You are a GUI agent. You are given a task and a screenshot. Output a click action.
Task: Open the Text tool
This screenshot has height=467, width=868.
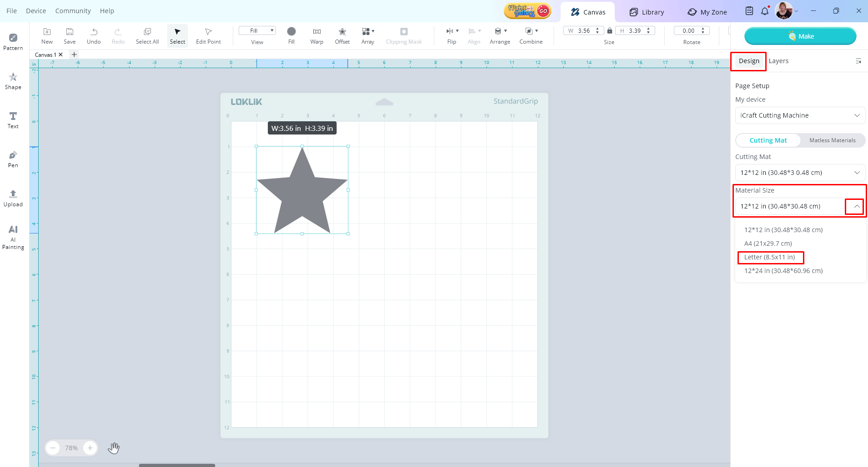[x=13, y=120]
